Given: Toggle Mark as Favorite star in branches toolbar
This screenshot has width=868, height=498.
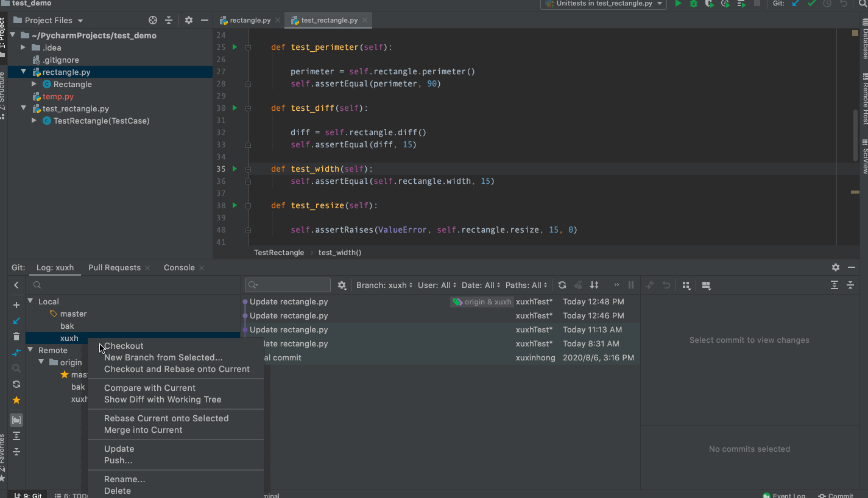Looking at the screenshot, I should click(x=16, y=400).
